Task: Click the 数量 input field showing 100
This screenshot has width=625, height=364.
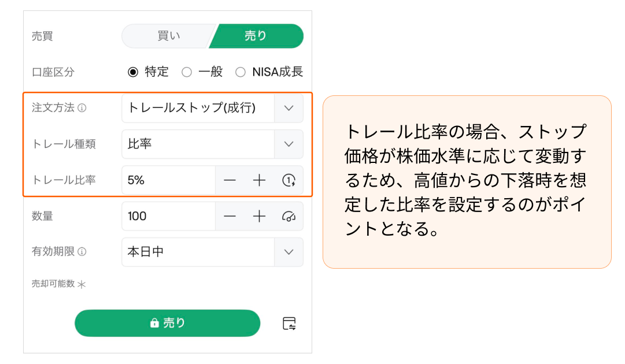Action: [168, 216]
